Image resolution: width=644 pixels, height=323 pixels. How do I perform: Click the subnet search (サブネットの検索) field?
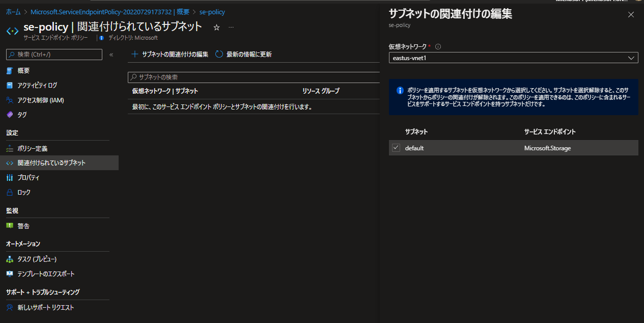point(254,77)
